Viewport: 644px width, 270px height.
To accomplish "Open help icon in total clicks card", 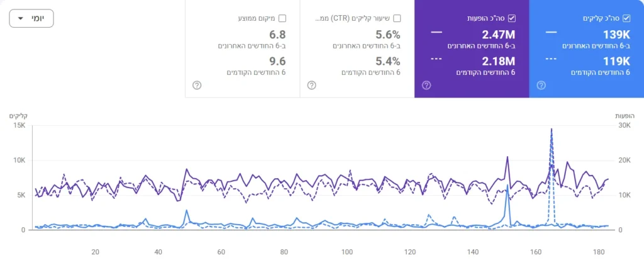I will point(541,85).
